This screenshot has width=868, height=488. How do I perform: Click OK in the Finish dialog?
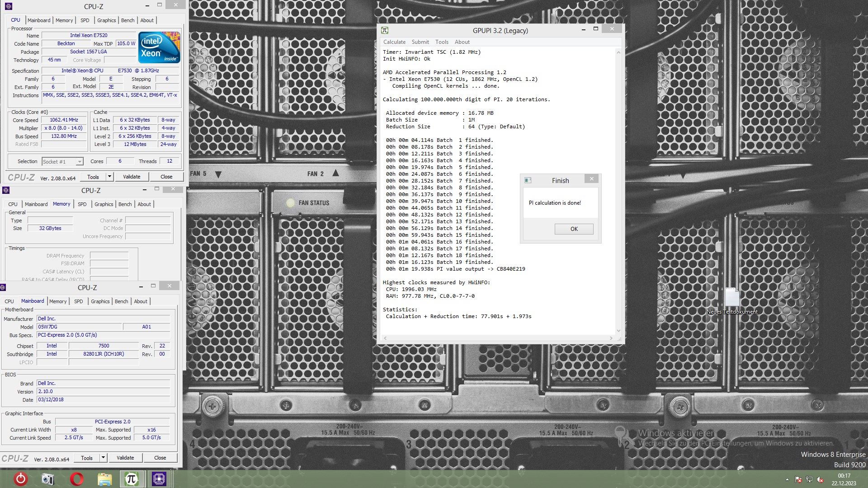click(x=574, y=229)
